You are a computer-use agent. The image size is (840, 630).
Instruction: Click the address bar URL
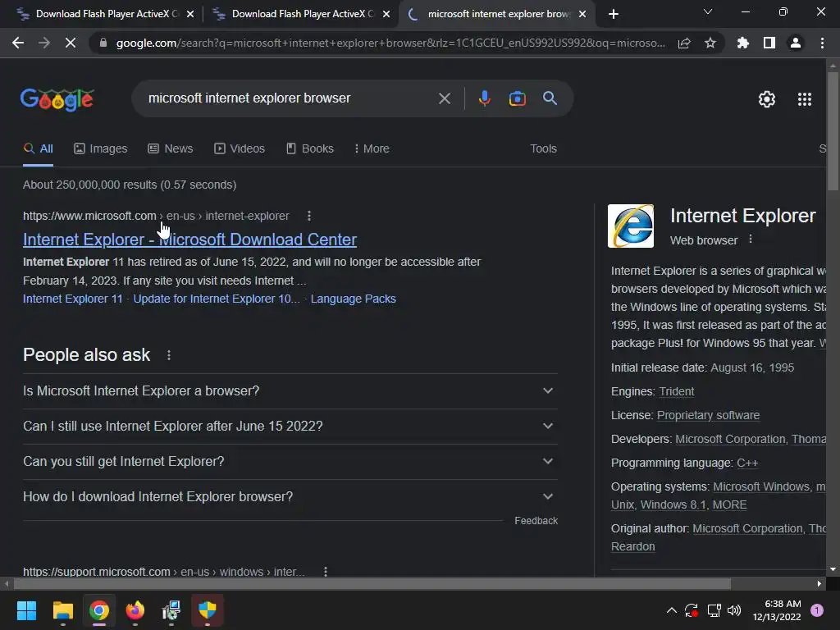pyautogui.click(x=390, y=43)
